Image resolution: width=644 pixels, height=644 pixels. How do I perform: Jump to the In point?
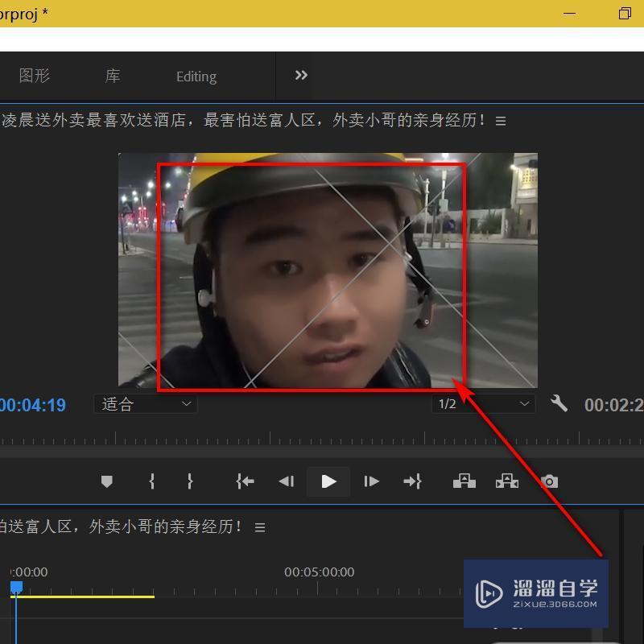point(245,481)
